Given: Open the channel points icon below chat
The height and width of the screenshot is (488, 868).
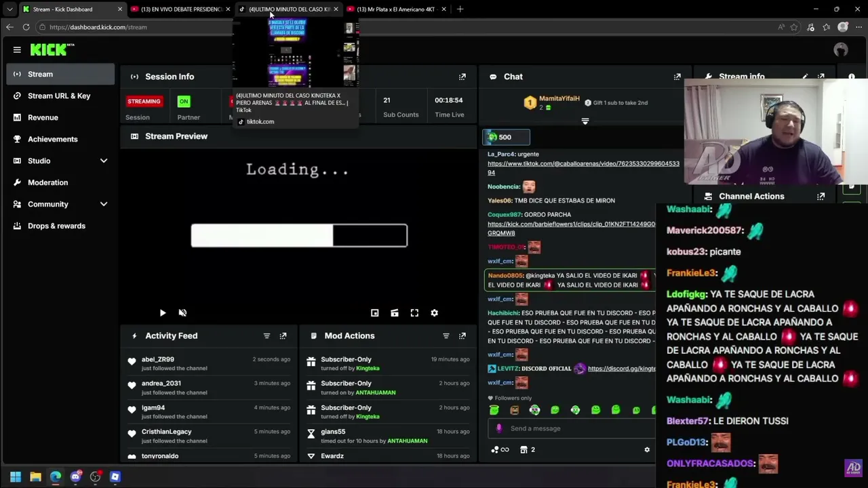Looking at the screenshot, I should [500, 449].
